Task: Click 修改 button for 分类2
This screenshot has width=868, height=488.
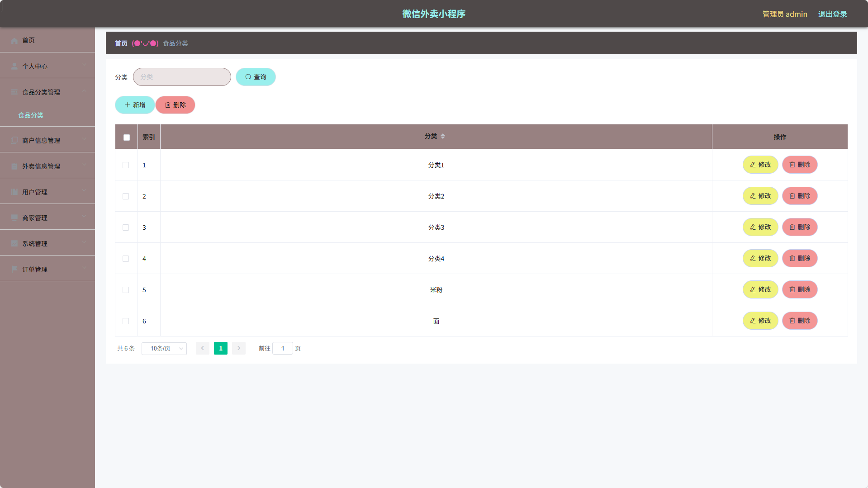Action: tap(760, 196)
